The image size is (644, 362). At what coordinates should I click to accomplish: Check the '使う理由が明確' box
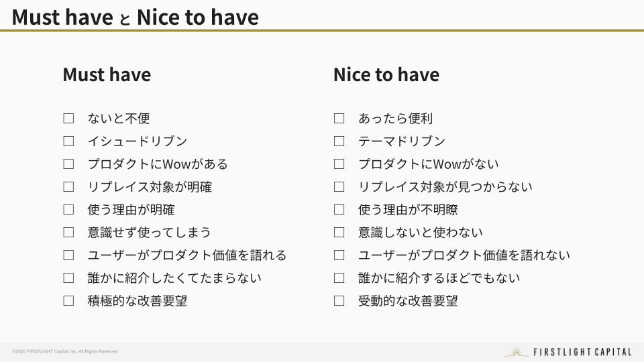68,210
